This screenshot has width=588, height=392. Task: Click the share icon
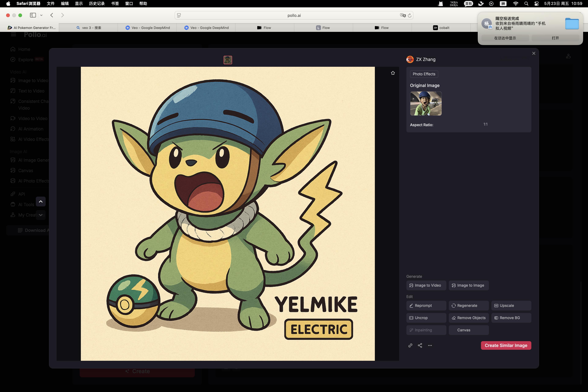click(x=420, y=345)
